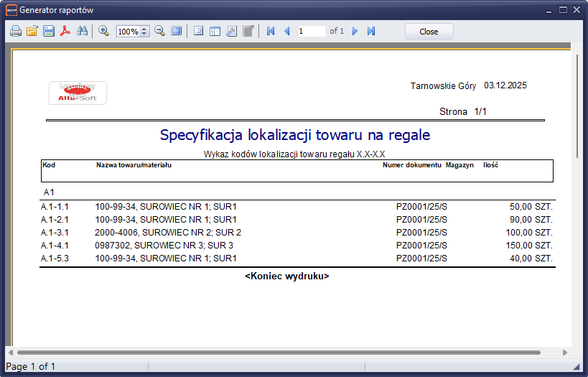
Task: Click the zoom percentage spinner arrows
Action: point(144,32)
